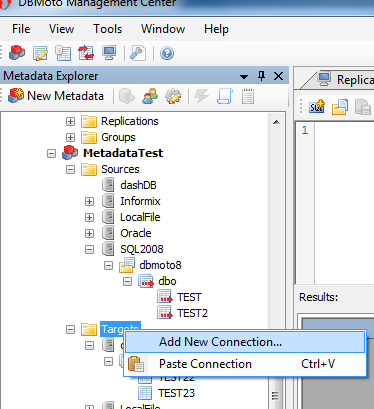Click the grayed save icon in query toolbar

(363, 107)
